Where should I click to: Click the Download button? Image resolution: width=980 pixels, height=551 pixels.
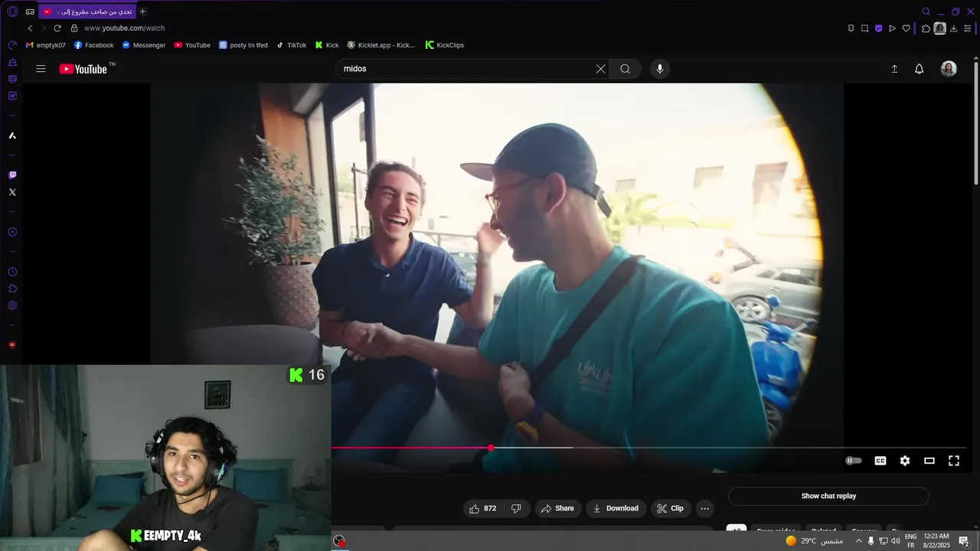coord(616,508)
